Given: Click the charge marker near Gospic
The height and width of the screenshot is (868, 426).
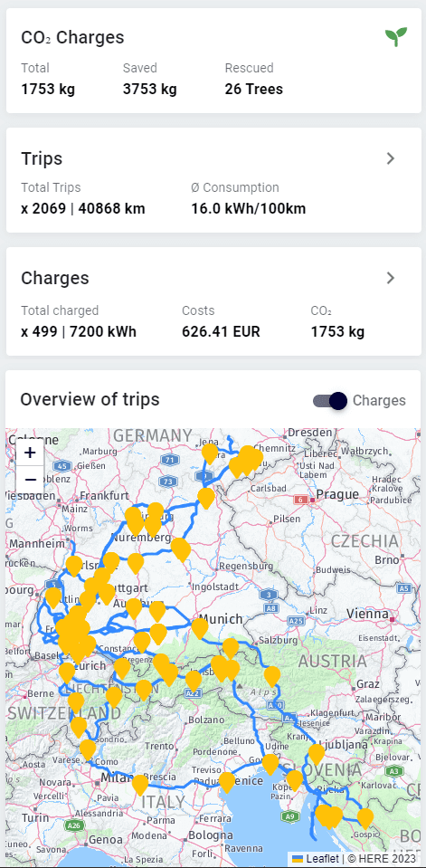Looking at the screenshot, I should (x=365, y=819).
